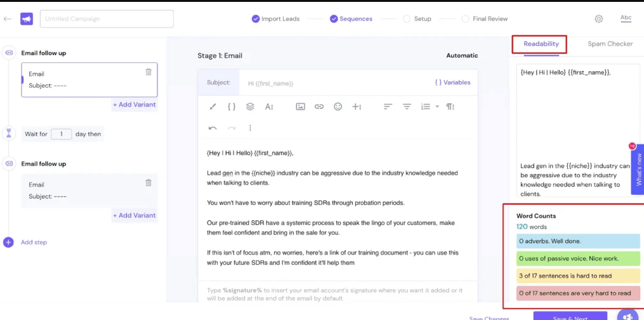Go to Final Review step
Screen dimensions: 644x320
(485, 19)
